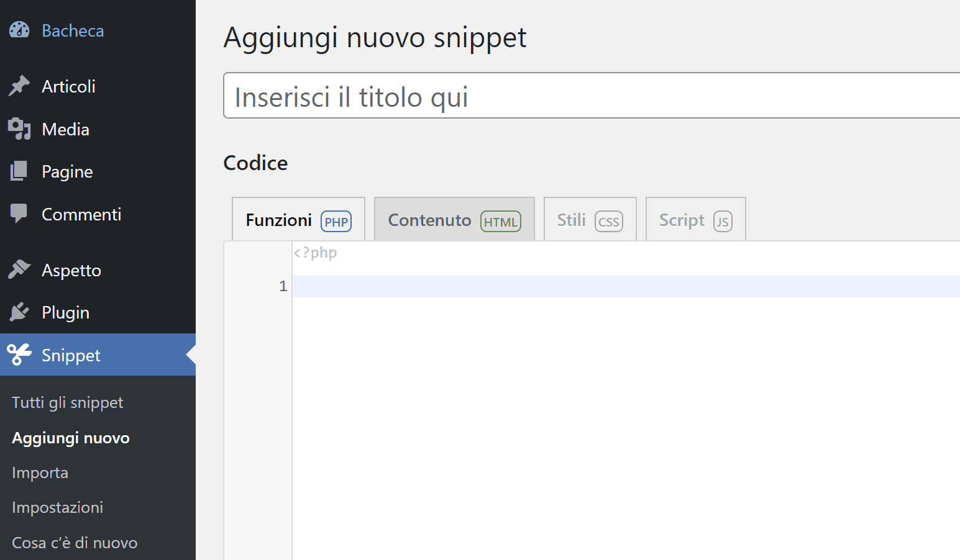Select the Plugin plug icon
Screen dimensions: 960x560
point(19,312)
